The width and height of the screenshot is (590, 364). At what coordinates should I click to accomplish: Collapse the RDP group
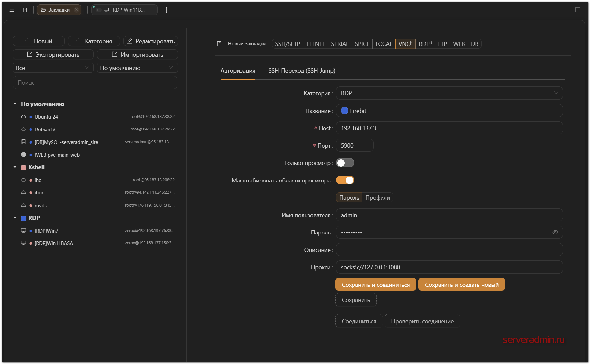click(15, 218)
